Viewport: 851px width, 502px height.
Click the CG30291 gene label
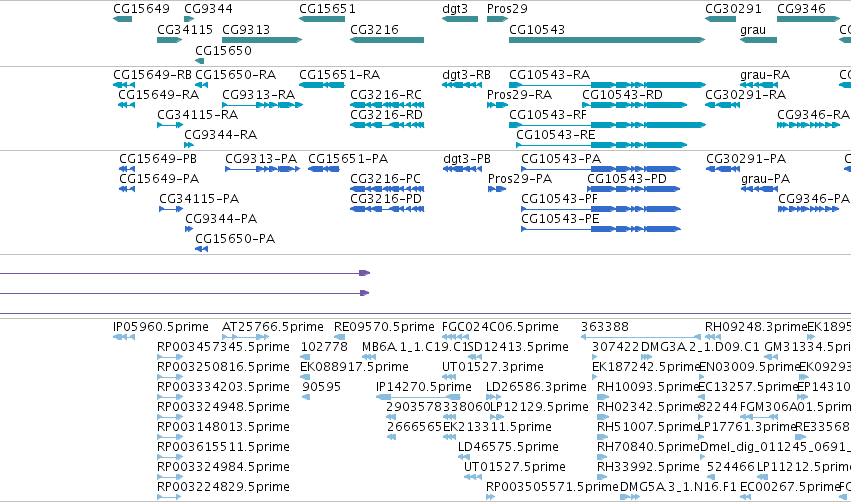pyautogui.click(x=733, y=9)
